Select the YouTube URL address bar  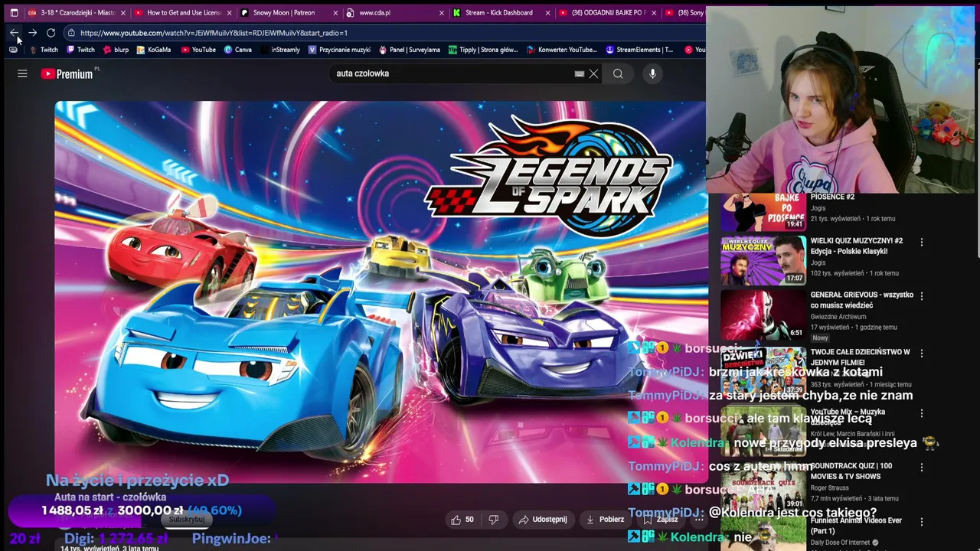(383, 33)
